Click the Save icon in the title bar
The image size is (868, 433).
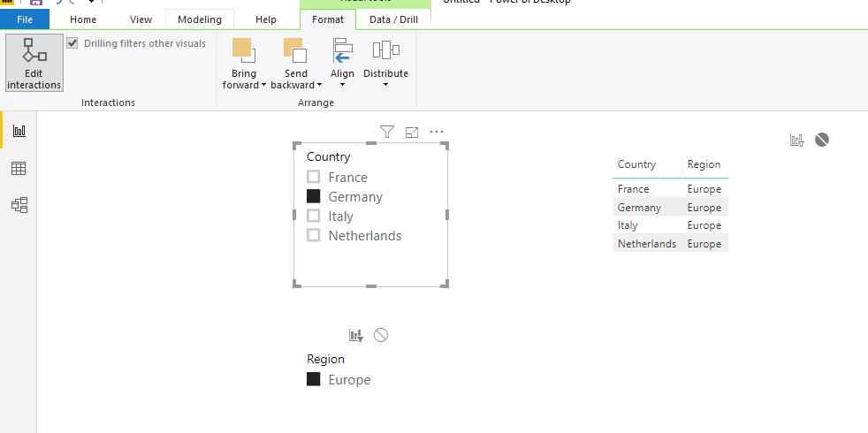pos(36,3)
